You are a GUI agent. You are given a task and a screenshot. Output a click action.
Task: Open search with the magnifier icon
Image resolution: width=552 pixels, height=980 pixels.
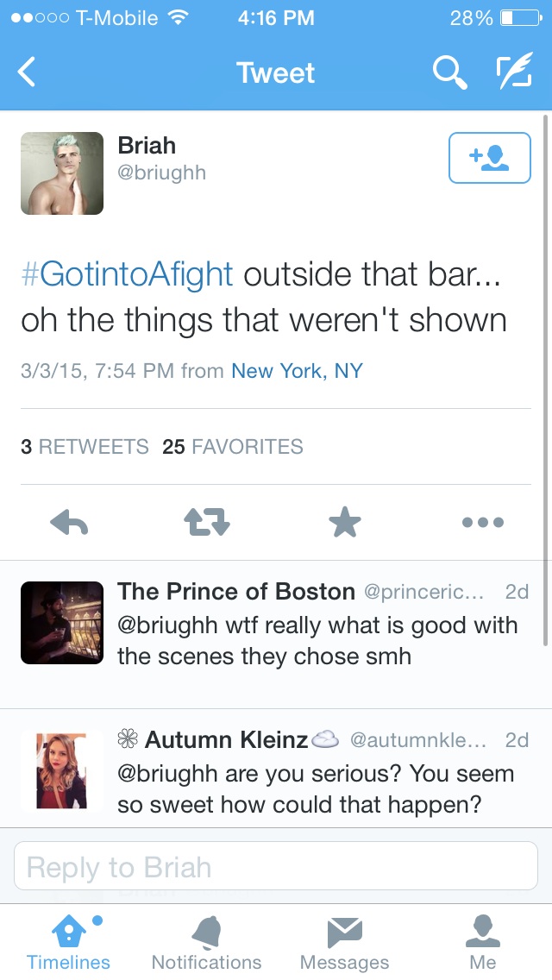coord(449,72)
